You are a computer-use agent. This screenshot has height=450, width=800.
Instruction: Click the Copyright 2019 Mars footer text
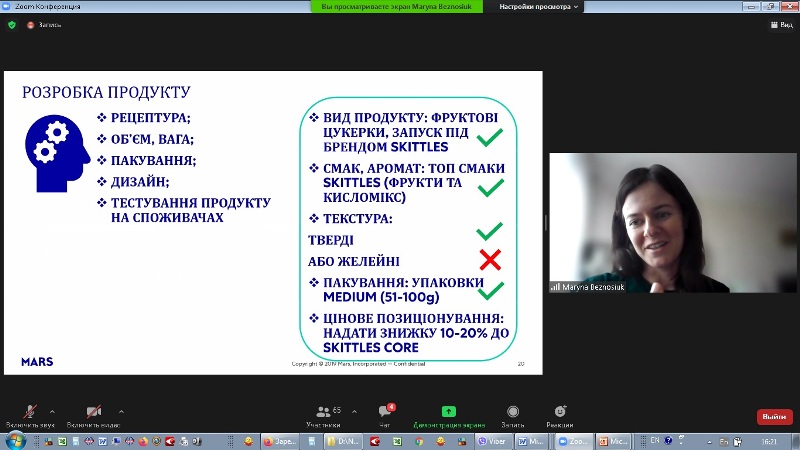click(x=358, y=364)
